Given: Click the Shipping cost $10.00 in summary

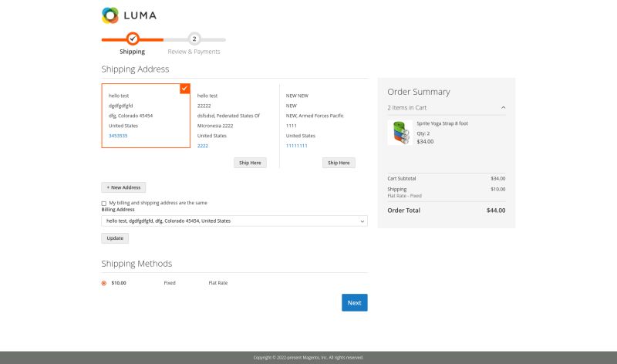Looking at the screenshot, I should click(x=497, y=189).
